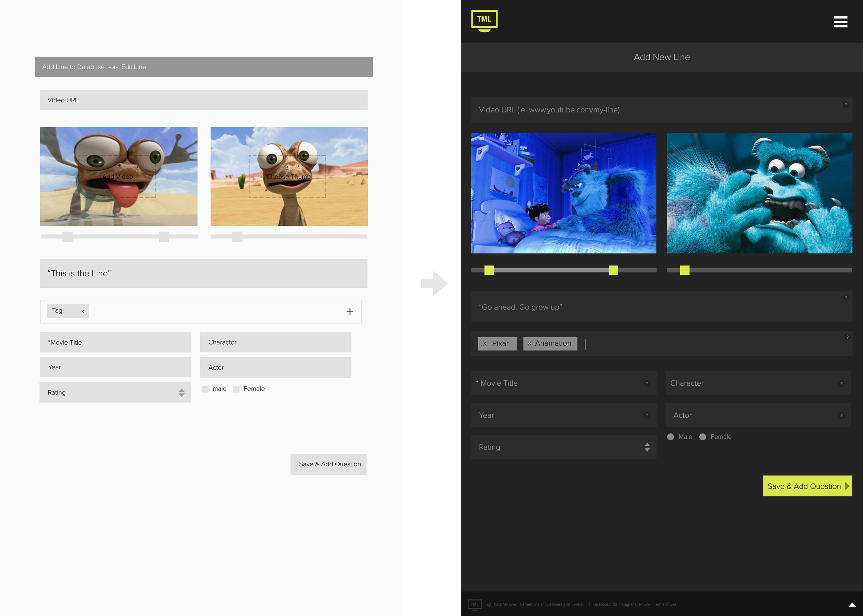Click the left yellow handle on the video slider
The width and height of the screenshot is (863, 616).
(x=489, y=270)
